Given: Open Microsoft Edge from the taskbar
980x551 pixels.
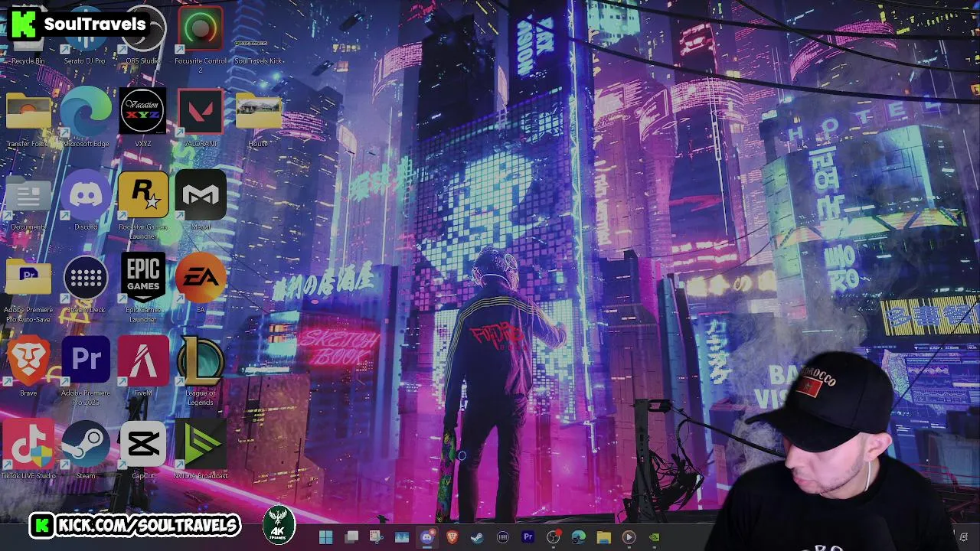Looking at the screenshot, I should pos(578,537).
